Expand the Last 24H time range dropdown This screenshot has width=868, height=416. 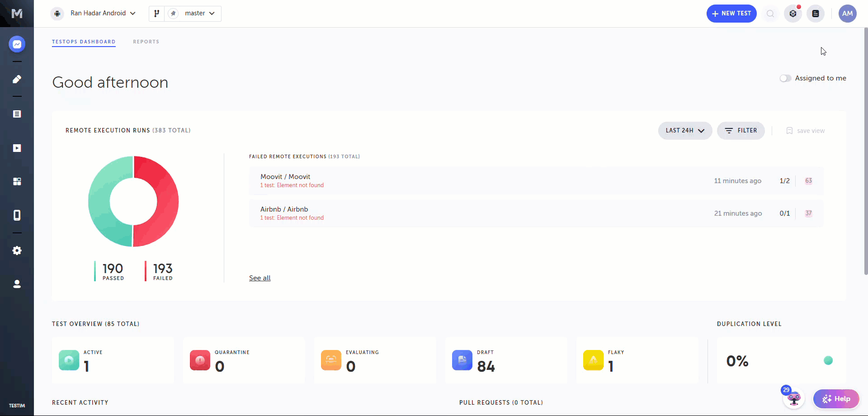pos(685,131)
